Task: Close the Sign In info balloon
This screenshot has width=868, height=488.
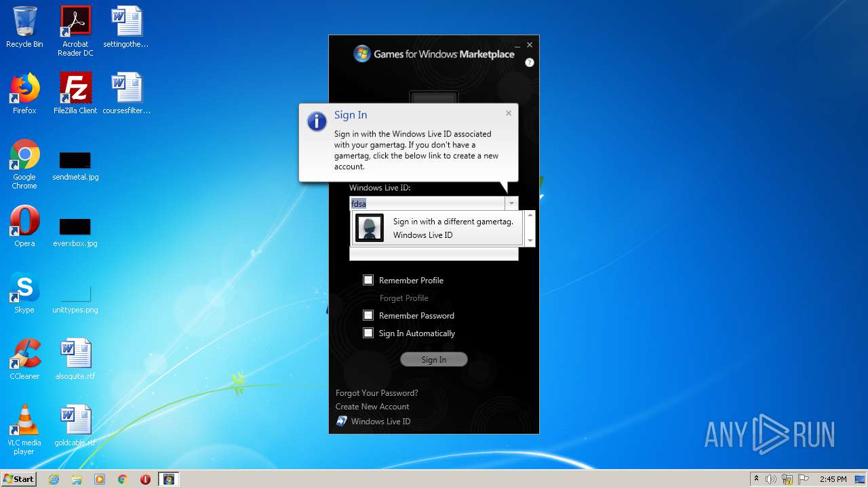Action: point(509,113)
